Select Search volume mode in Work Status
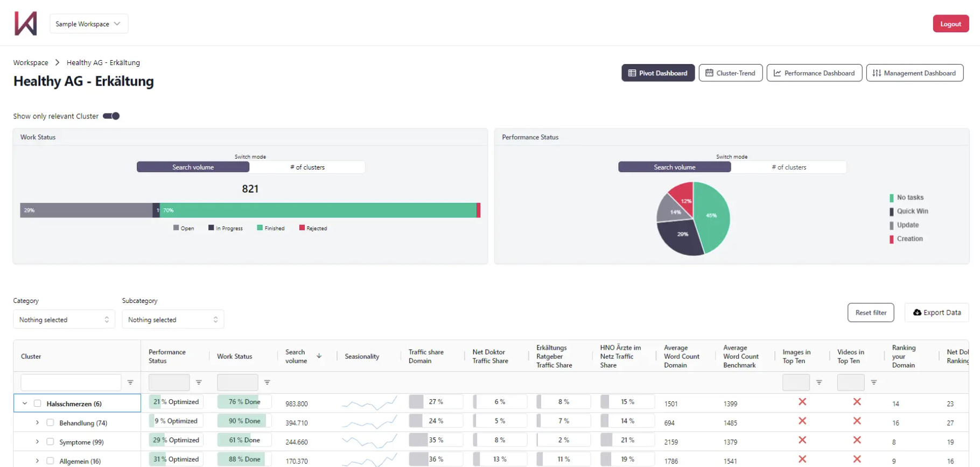This screenshot has width=980, height=467. coord(193,167)
